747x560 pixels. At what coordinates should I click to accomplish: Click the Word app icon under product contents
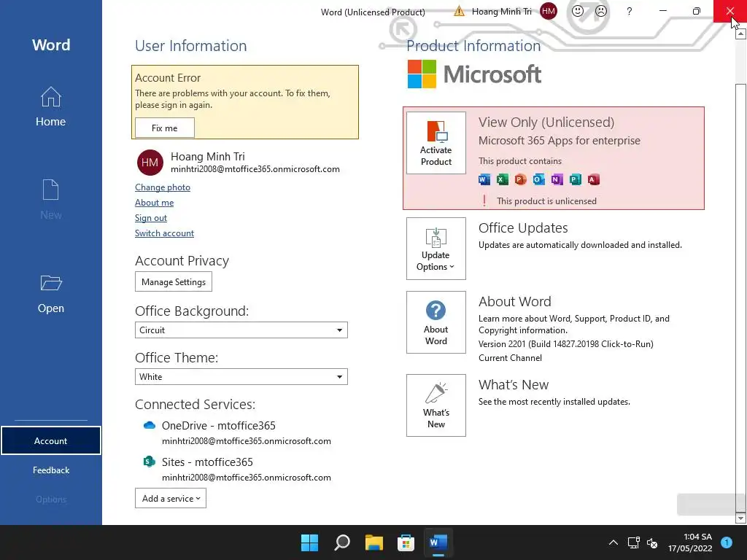(484, 179)
